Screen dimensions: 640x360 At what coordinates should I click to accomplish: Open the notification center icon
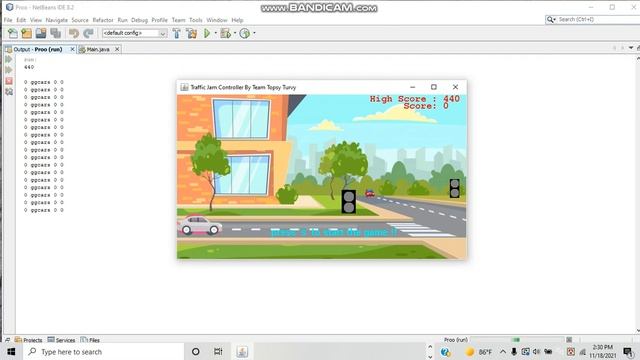point(629,352)
